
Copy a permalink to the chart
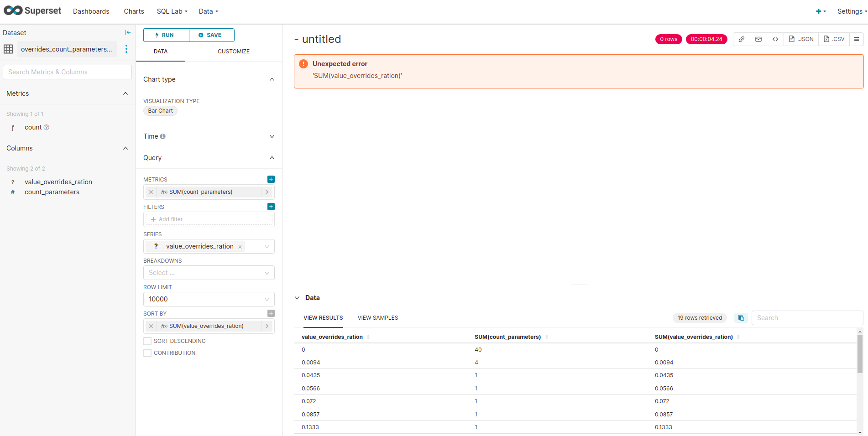[741, 39]
